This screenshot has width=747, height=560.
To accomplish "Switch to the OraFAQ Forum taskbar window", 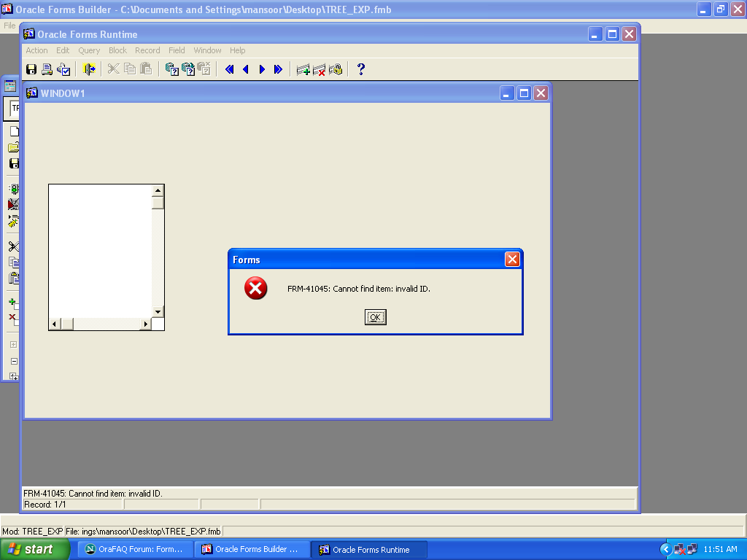I will point(136,550).
